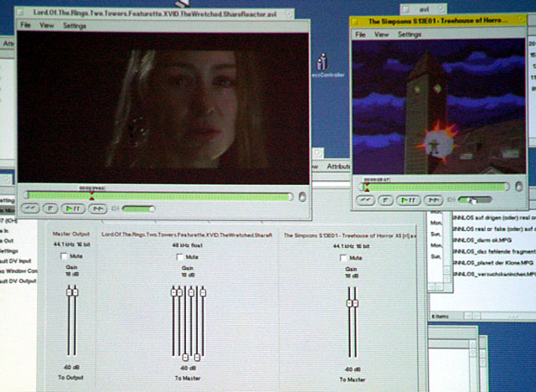
Task: Fast-forward the Simpsons video
Action: pos(432,200)
